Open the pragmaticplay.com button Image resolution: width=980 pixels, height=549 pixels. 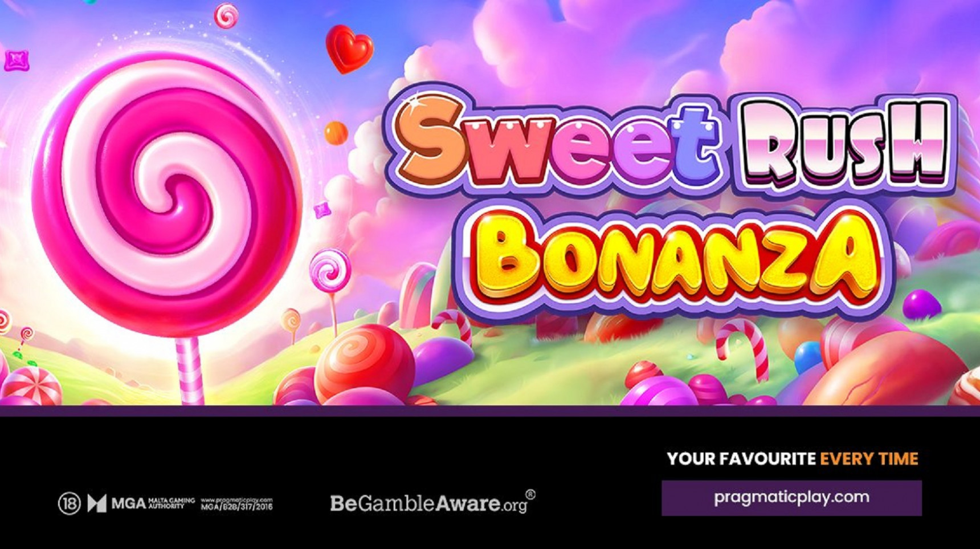pyautogui.click(x=791, y=498)
